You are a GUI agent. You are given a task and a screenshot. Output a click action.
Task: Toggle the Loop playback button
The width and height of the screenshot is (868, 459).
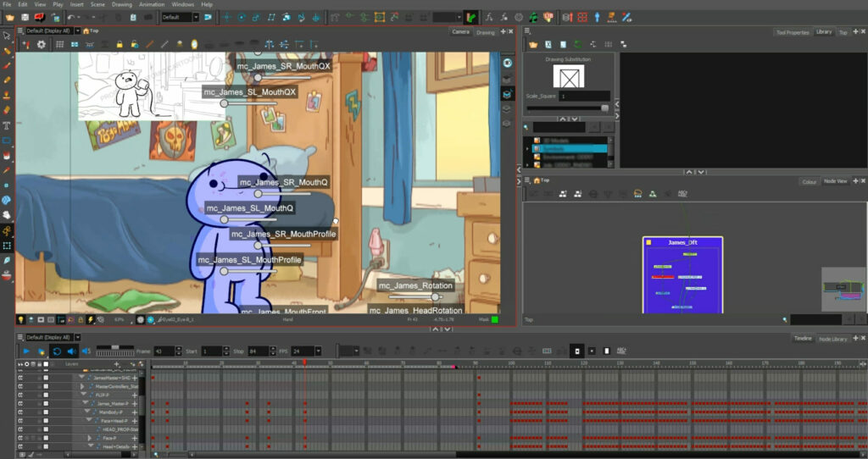pos(56,351)
